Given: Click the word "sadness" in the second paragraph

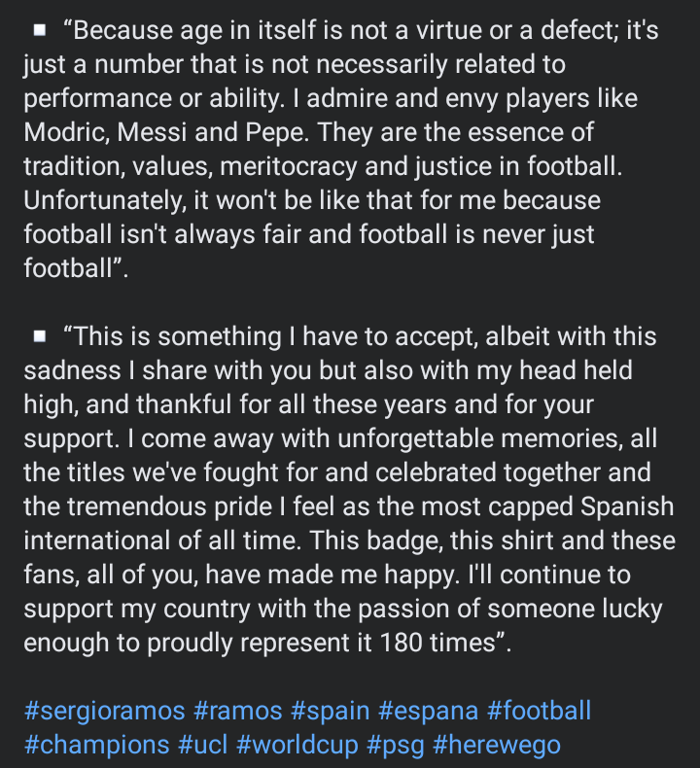Looking at the screenshot, I should pyautogui.click(x=72, y=370).
